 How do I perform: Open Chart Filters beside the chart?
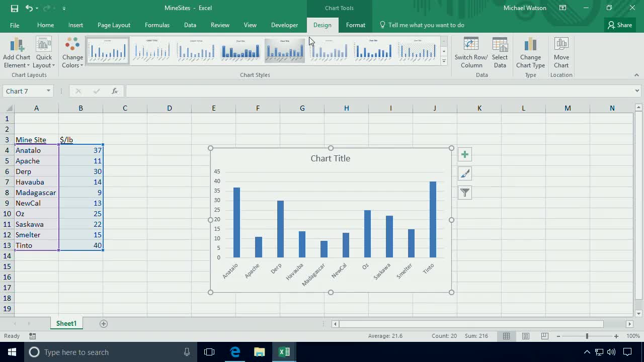pos(464,192)
